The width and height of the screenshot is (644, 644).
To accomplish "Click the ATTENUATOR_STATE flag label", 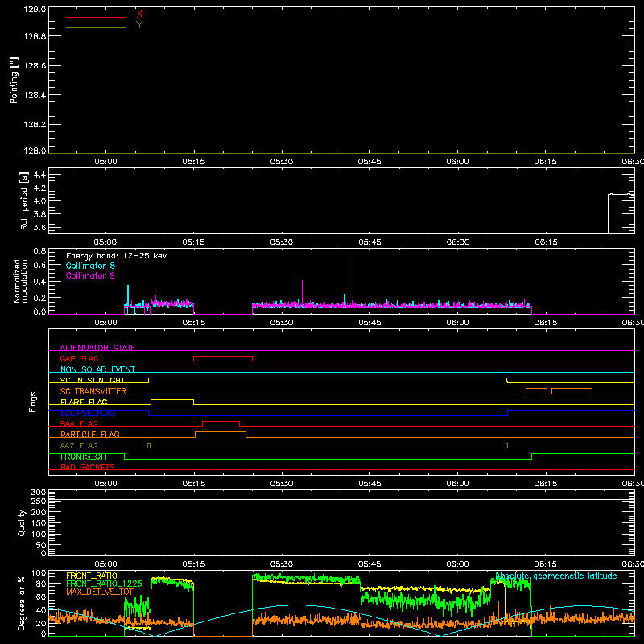I will (x=97, y=348).
